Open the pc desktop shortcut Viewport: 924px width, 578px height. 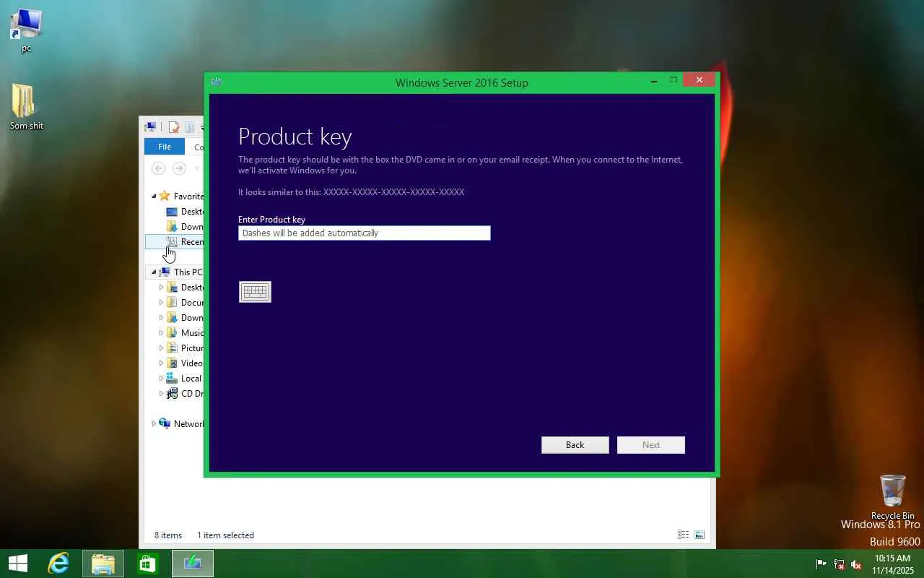coord(26,31)
